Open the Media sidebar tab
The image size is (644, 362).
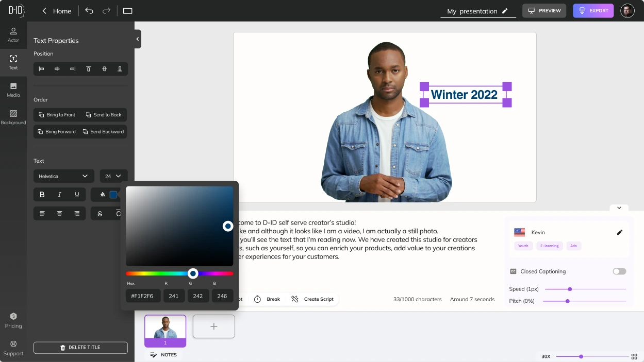tap(13, 90)
